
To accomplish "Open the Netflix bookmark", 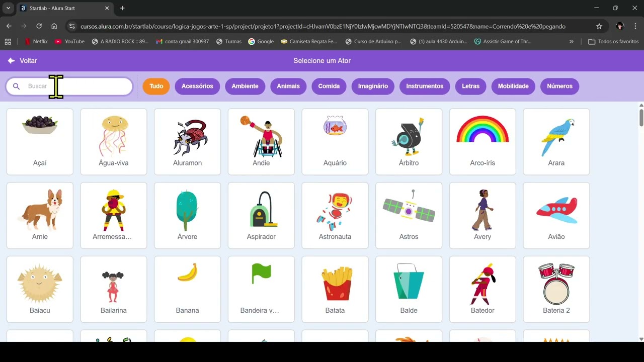I will click(36, 42).
